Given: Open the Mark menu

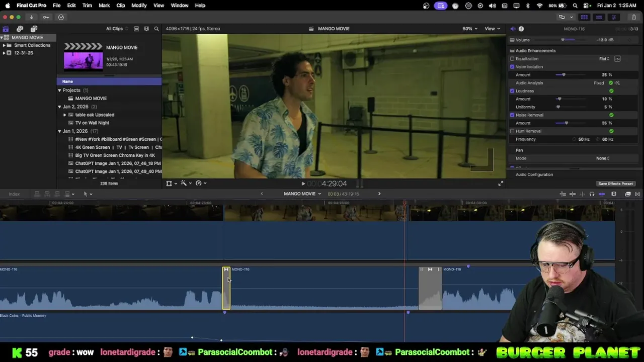Looking at the screenshot, I should (x=104, y=6).
